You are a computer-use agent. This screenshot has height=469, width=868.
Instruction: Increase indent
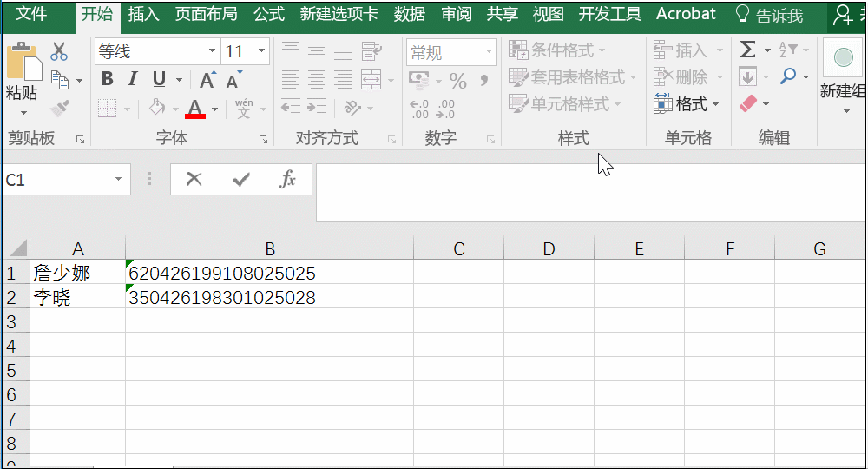point(317,108)
